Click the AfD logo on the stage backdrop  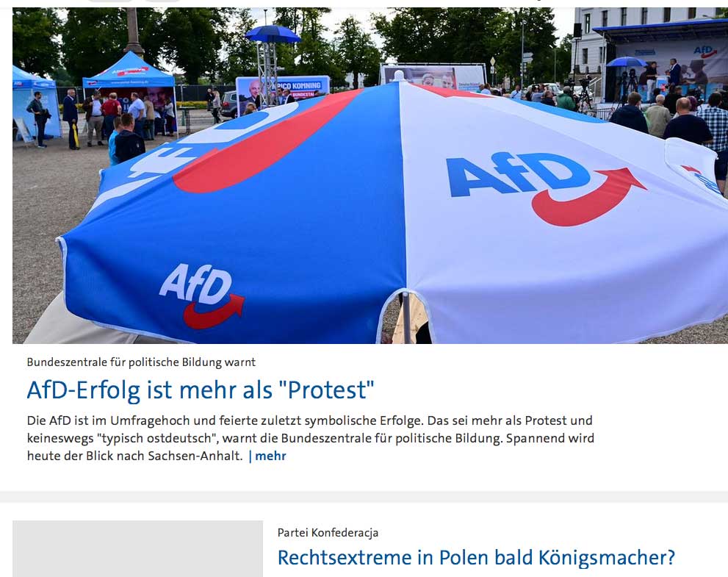[x=705, y=51]
